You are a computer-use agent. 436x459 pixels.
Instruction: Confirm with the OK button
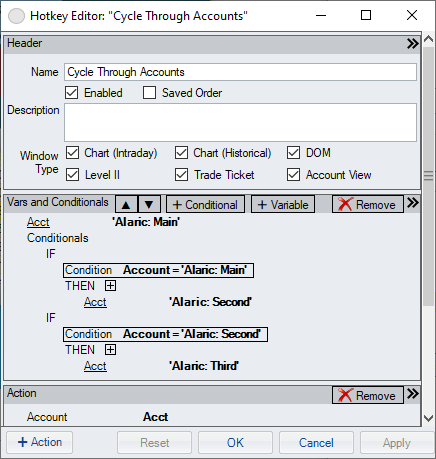pos(235,442)
